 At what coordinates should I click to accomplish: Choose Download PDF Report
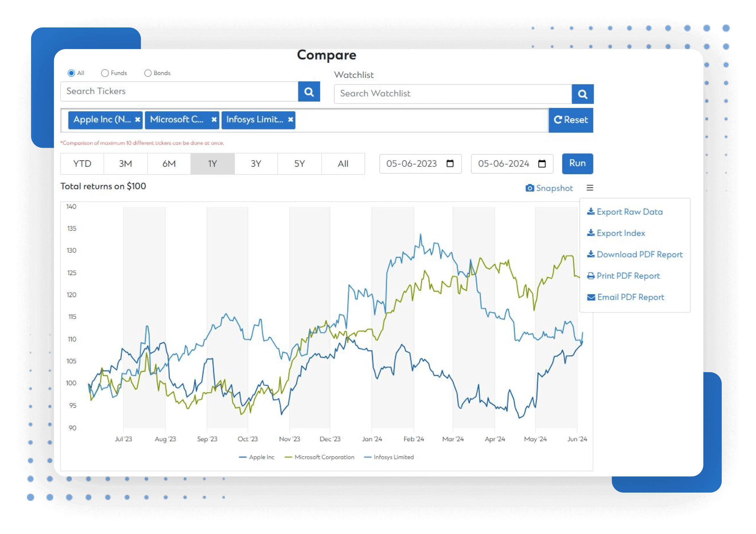coord(634,255)
